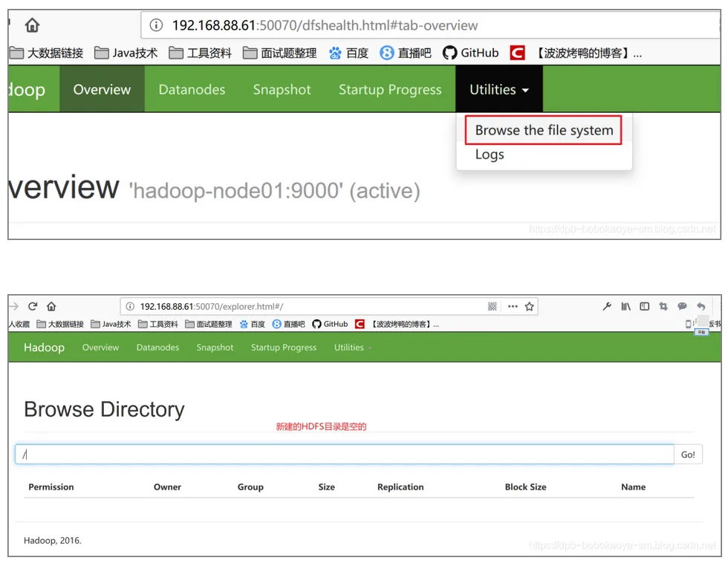Open the library icon in the bottom toolbar
This screenshot has height=569, width=728.
(x=625, y=306)
